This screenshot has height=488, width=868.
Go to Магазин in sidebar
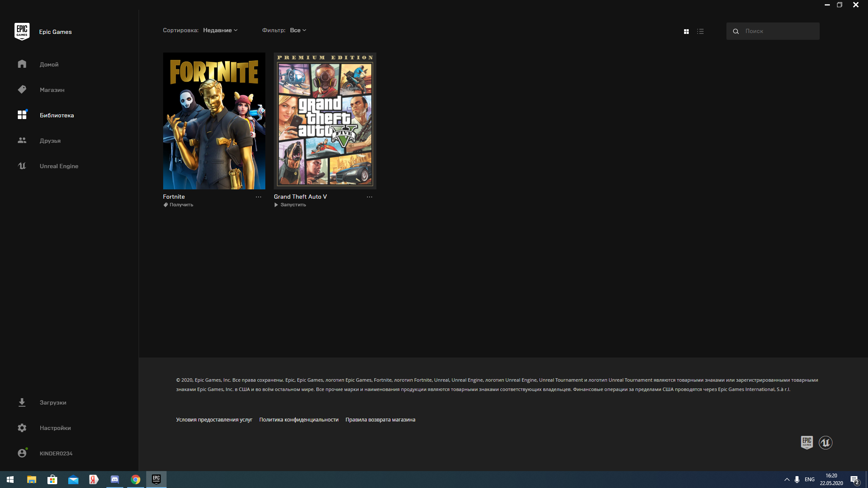[52, 90]
